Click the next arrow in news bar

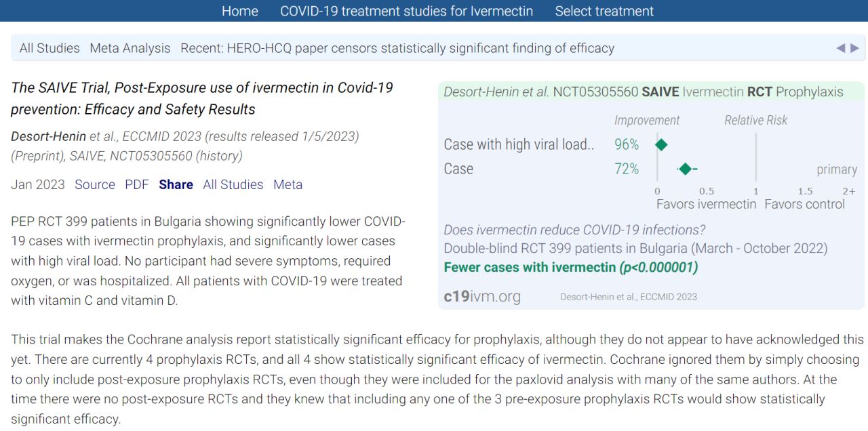point(854,48)
